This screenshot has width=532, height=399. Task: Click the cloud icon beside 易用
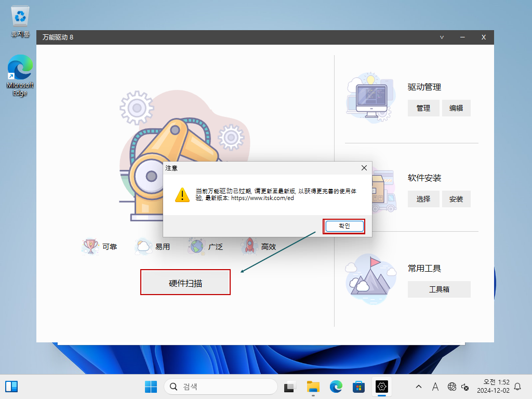coord(143,246)
